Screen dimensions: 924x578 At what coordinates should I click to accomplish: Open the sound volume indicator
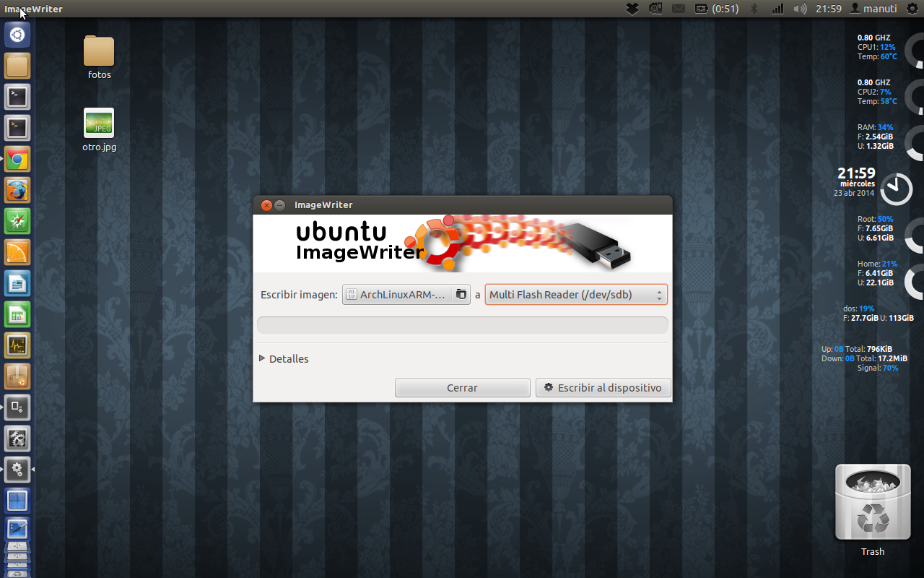(800, 9)
